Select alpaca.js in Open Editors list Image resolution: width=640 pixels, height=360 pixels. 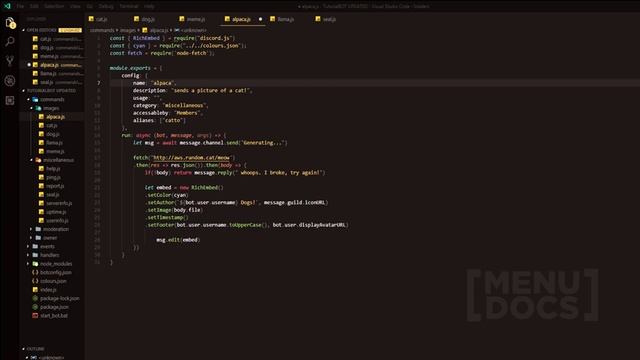coord(52,65)
